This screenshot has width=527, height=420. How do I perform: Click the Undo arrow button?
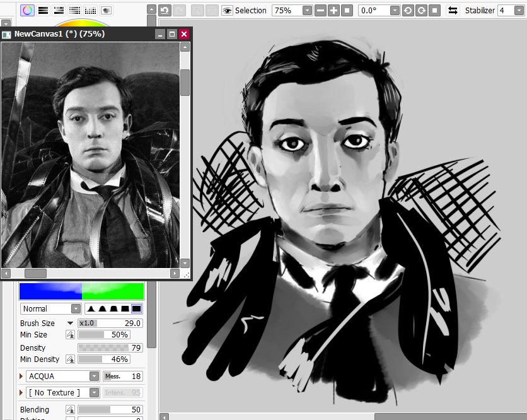[x=165, y=11]
